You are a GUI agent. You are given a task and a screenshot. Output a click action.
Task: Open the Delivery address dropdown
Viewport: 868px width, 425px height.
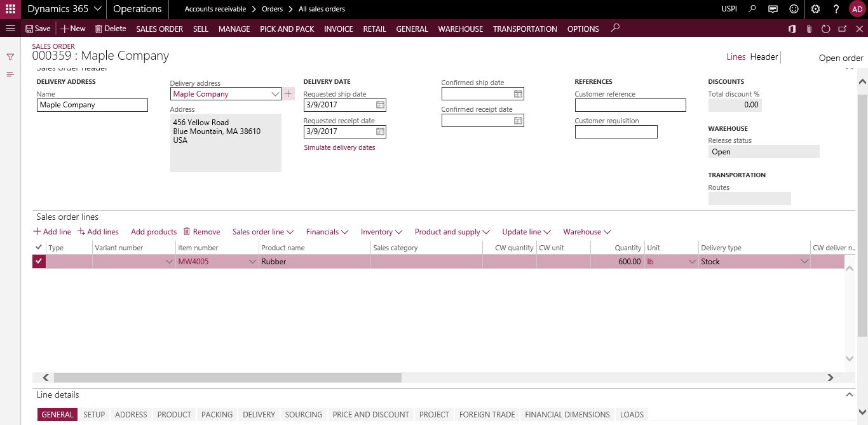click(276, 93)
